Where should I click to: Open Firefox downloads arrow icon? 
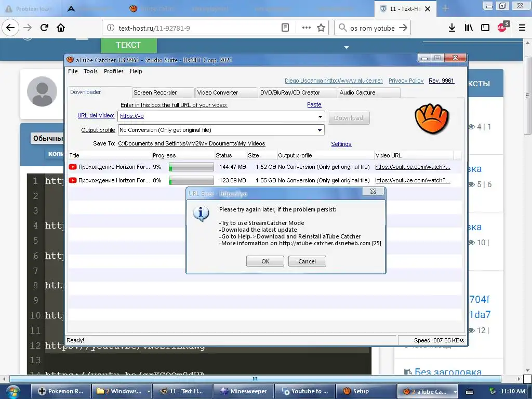pyautogui.click(x=452, y=28)
